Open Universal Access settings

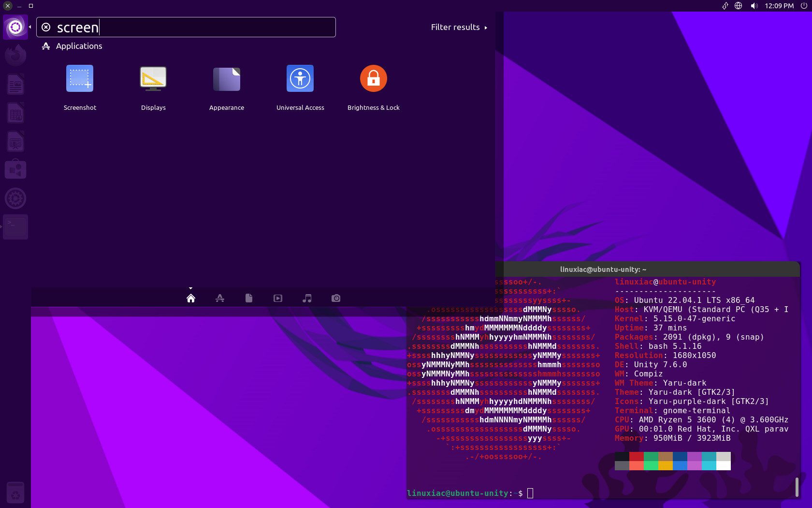(300, 78)
